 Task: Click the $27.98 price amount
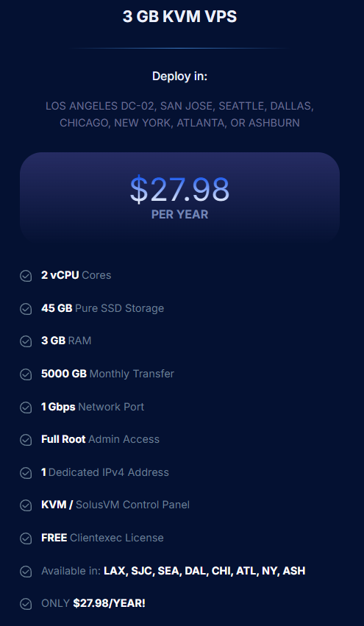pyautogui.click(x=179, y=189)
